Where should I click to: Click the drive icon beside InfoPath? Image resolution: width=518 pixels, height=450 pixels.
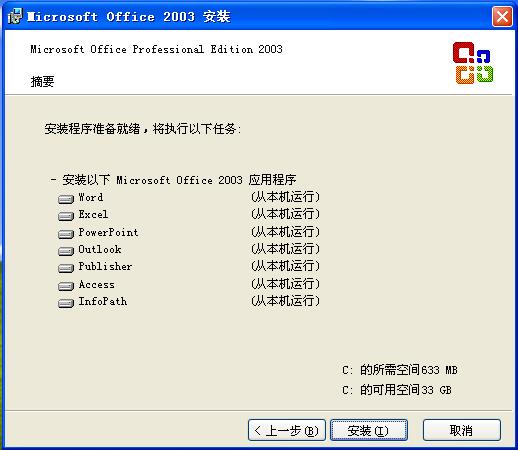[66, 303]
